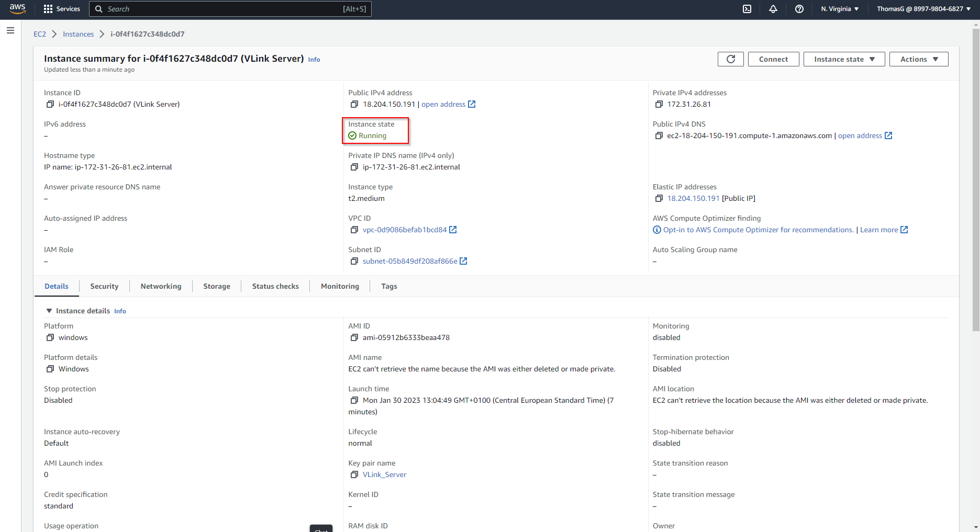Copy the Key pair name VLink_Server
Screen dimensions: 980x532
point(354,474)
